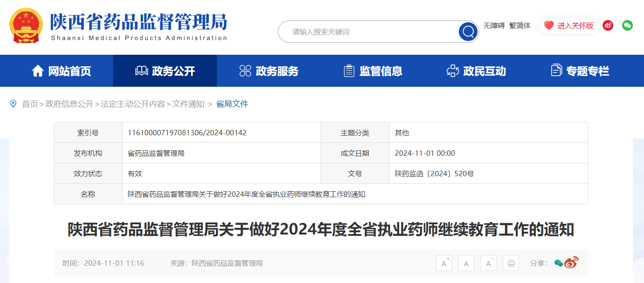The width and height of the screenshot is (644, 283).
Task: Select 监管信息 in navigation bar
Action: [x=373, y=71]
